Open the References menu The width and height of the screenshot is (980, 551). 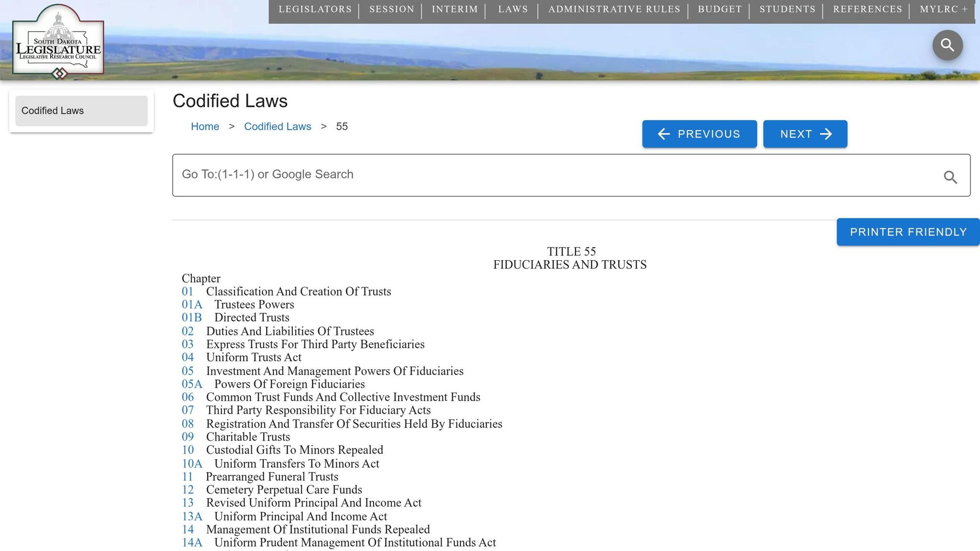click(868, 10)
